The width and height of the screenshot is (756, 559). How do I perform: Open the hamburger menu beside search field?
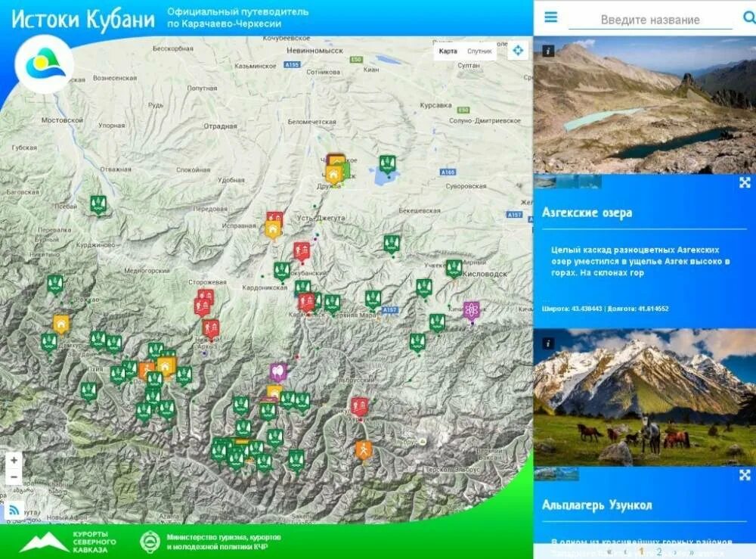[550, 17]
